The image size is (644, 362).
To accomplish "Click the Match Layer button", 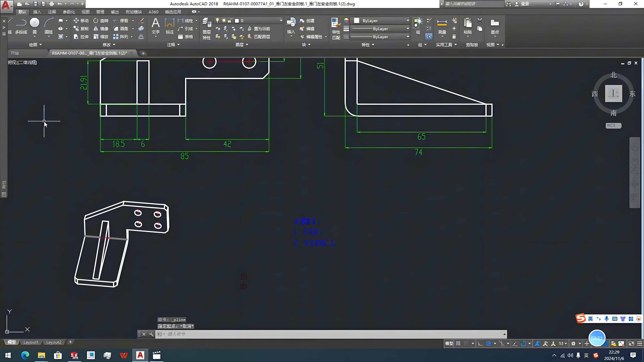I will (x=259, y=37).
